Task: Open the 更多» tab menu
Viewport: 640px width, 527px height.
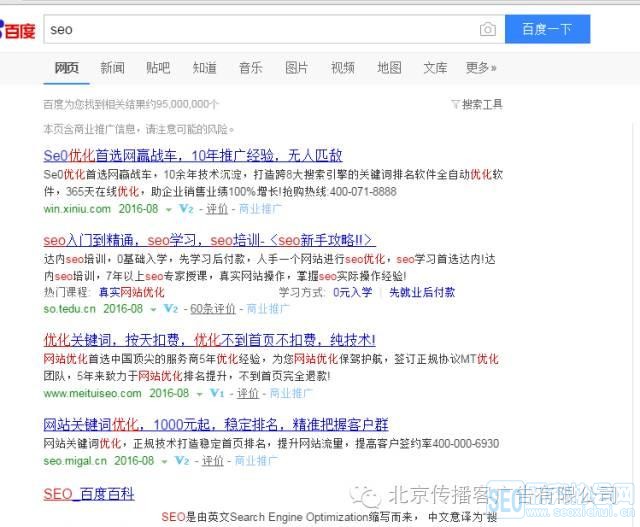Action: pos(481,68)
